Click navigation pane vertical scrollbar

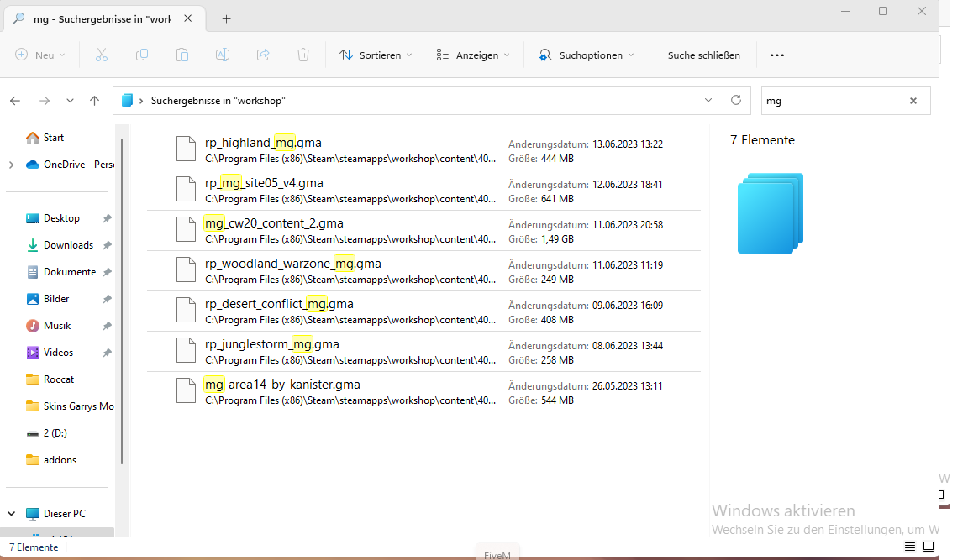[x=122, y=301]
